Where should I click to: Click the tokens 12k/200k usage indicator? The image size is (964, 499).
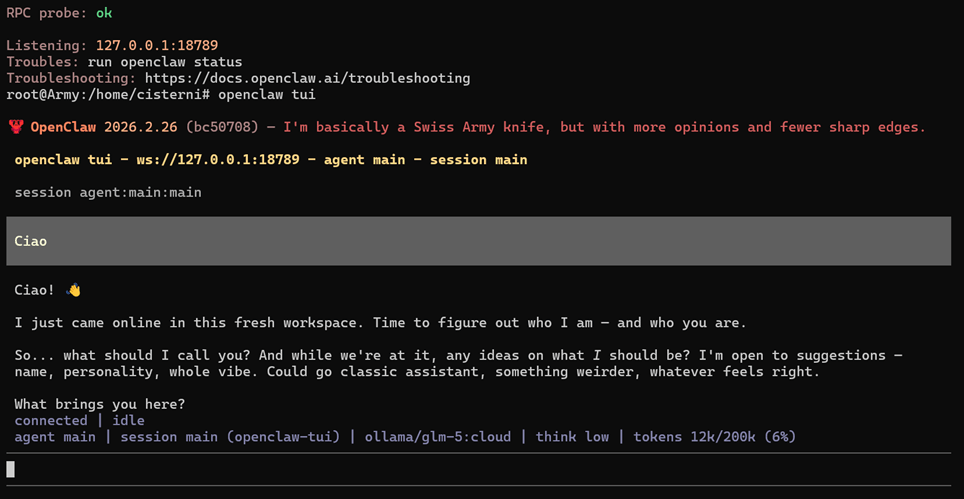[x=715, y=437]
